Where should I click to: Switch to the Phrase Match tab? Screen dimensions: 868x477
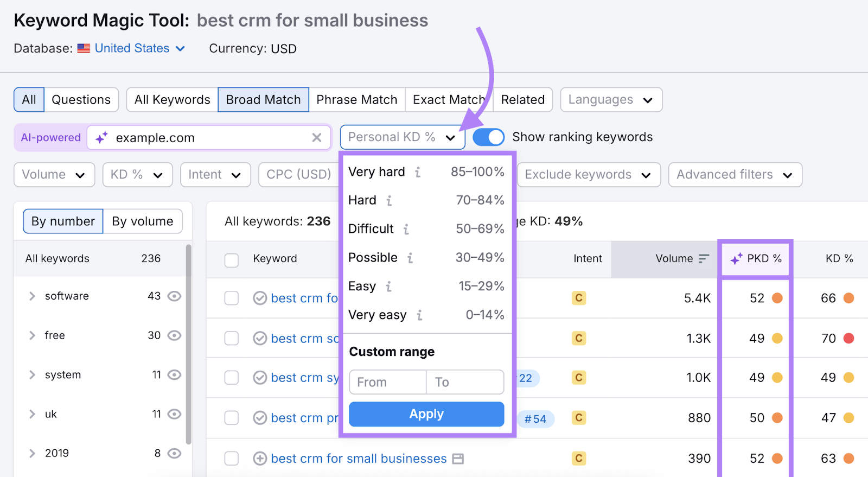pos(356,100)
